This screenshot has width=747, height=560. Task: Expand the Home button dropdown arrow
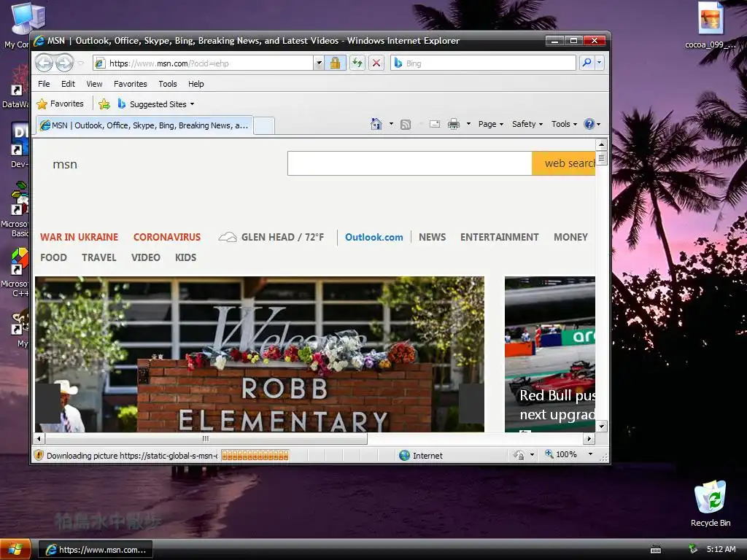click(x=391, y=124)
